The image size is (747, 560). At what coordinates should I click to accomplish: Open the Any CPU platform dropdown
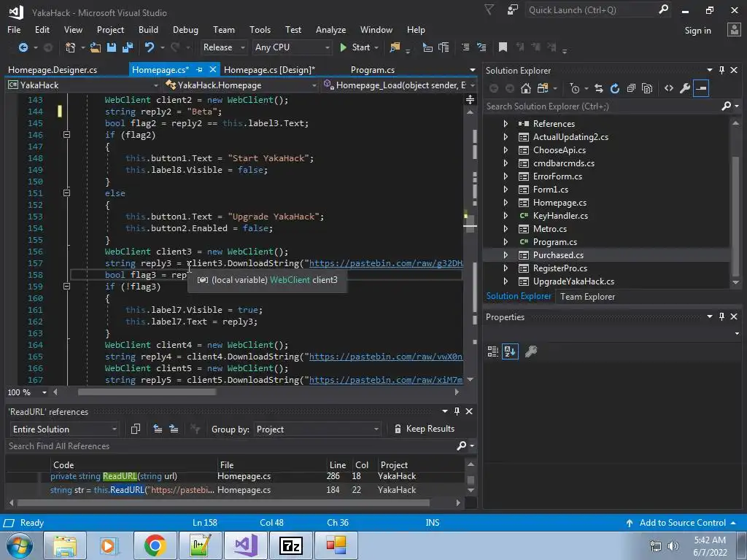pos(292,47)
